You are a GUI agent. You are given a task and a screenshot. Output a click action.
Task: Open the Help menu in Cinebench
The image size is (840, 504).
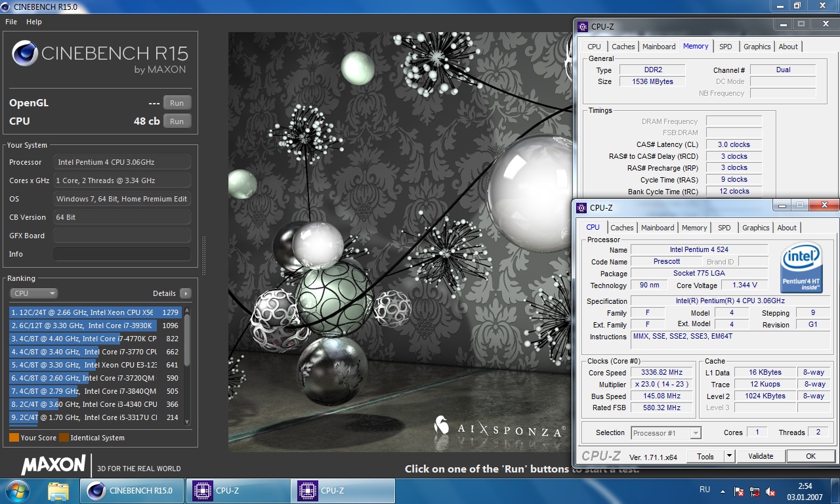[x=34, y=22]
